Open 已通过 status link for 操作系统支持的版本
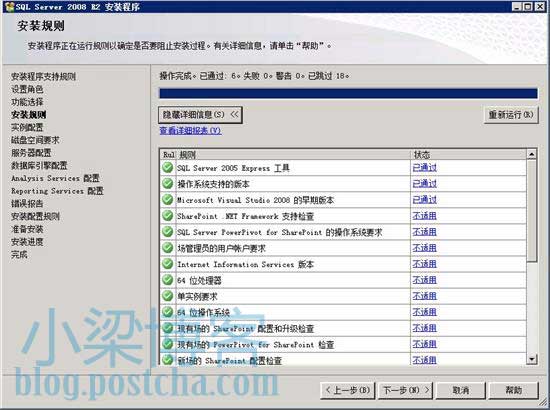Screen dimensions: 550x410 pyautogui.click(x=424, y=184)
